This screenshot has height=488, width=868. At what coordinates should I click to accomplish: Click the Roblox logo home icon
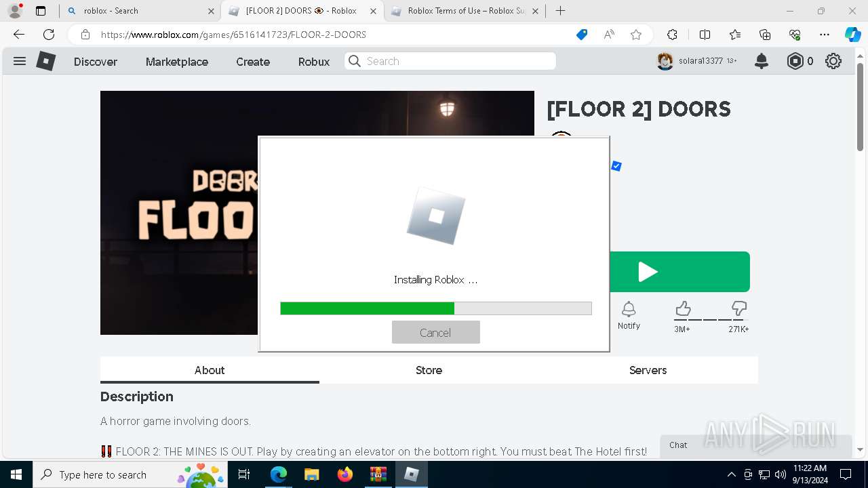(45, 61)
